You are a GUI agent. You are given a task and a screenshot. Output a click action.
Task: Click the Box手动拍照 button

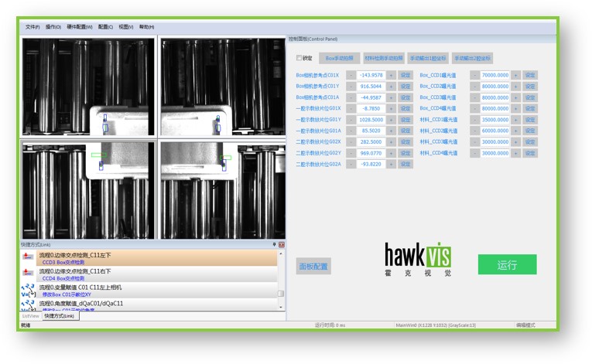[340, 58]
